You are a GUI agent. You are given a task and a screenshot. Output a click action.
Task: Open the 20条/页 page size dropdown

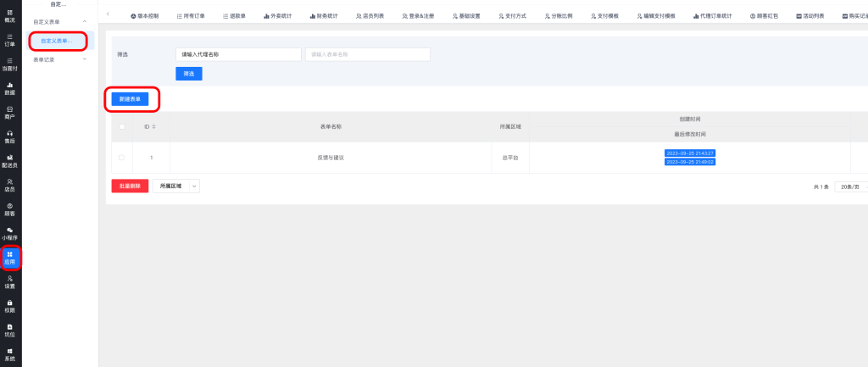pyautogui.click(x=851, y=186)
